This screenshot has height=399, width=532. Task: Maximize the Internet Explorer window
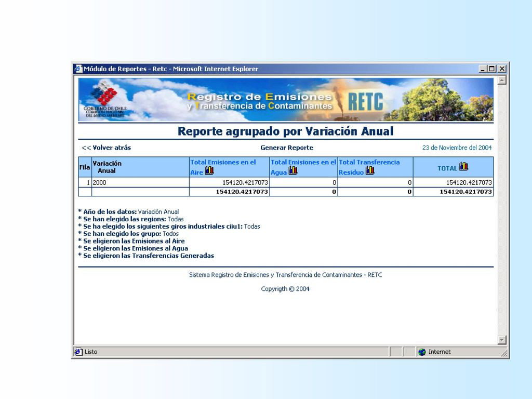491,69
